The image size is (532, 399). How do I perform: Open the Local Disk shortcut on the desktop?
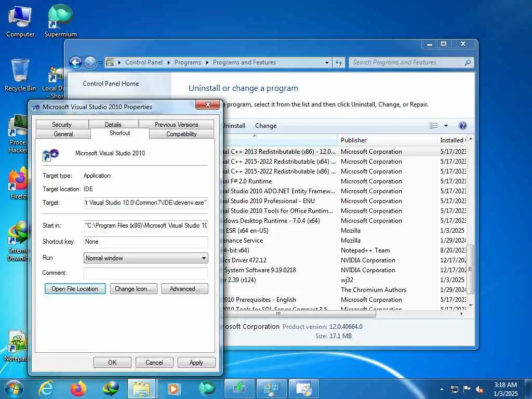(54, 83)
